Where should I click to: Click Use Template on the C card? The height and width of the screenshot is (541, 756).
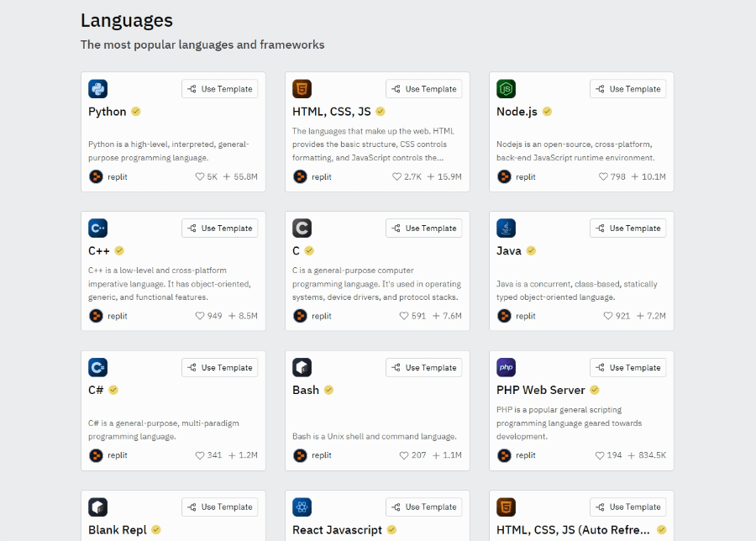[424, 228]
